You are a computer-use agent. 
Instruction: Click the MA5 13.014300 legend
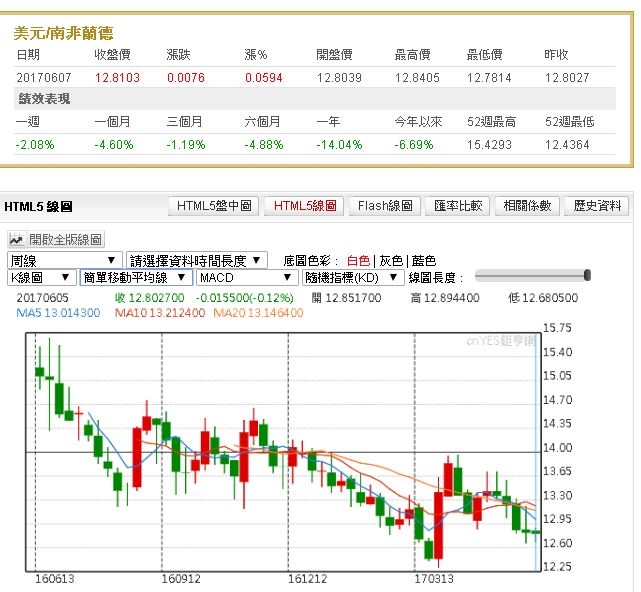click(x=58, y=313)
